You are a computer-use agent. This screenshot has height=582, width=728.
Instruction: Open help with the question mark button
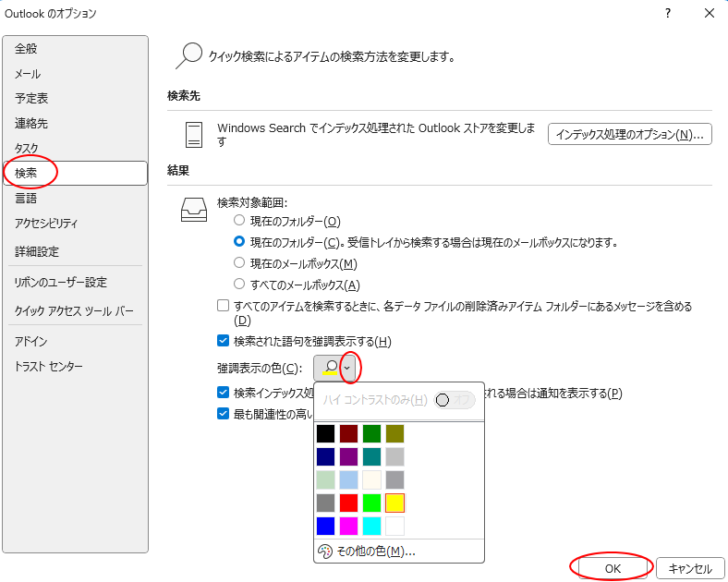[668, 13]
